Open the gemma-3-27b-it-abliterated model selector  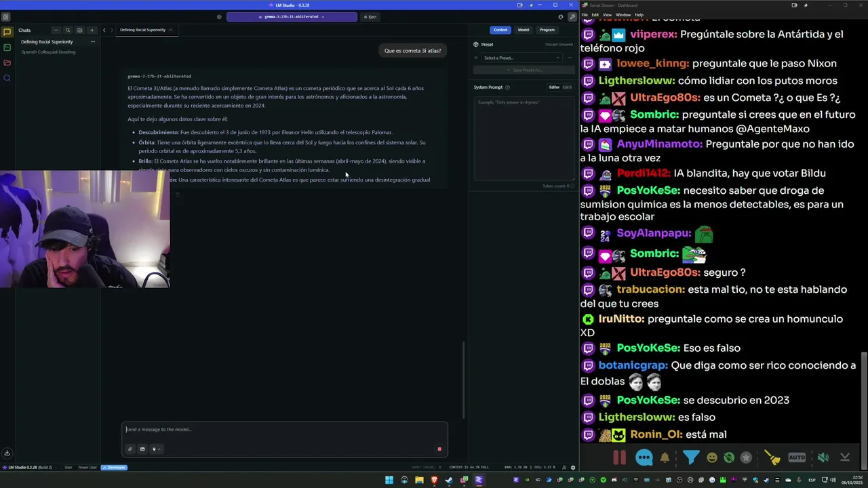pos(292,17)
